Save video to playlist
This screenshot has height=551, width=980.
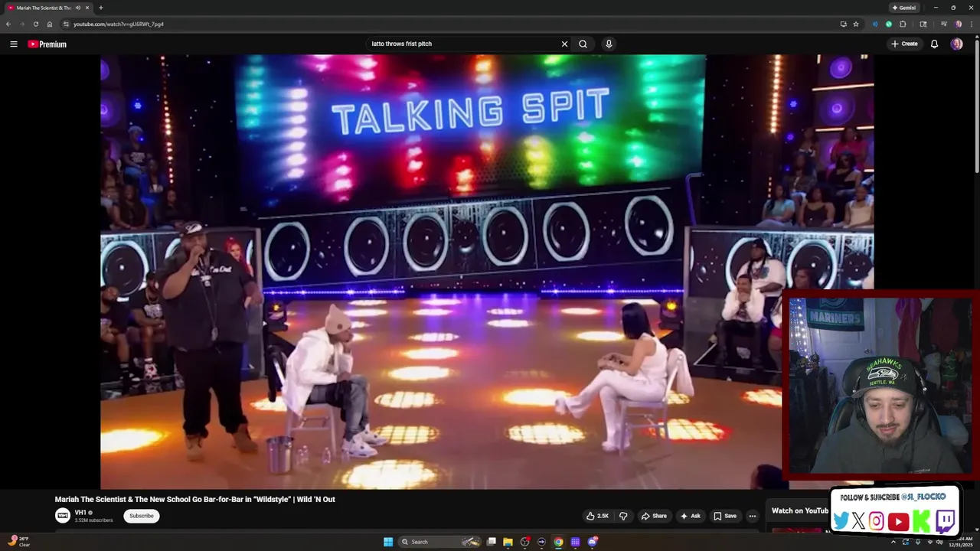coord(725,516)
